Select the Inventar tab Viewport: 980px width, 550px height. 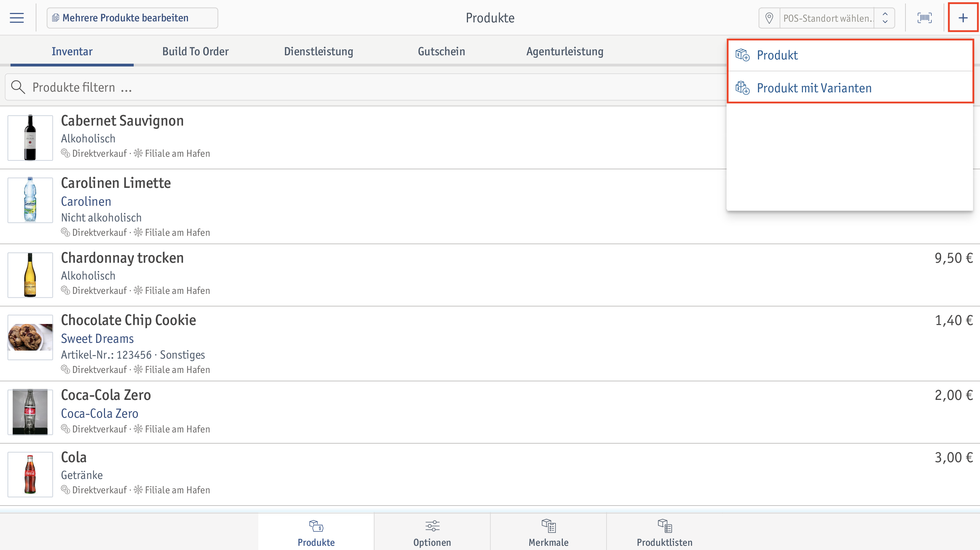pyautogui.click(x=72, y=50)
